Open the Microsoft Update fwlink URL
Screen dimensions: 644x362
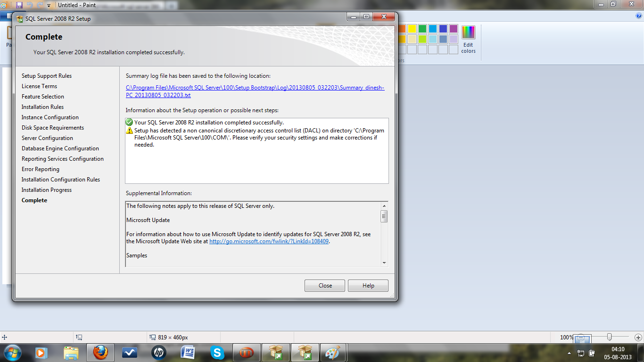pos(269,241)
